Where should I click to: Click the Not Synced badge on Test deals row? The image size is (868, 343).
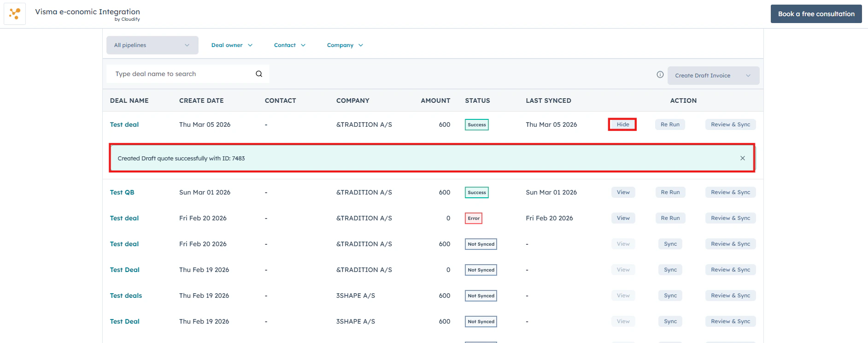[x=481, y=296]
